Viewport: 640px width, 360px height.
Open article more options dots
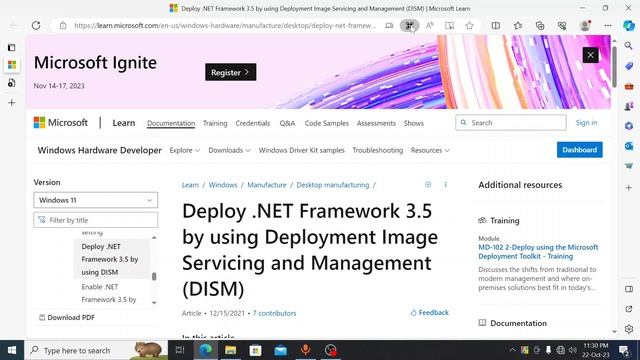[x=445, y=184]
